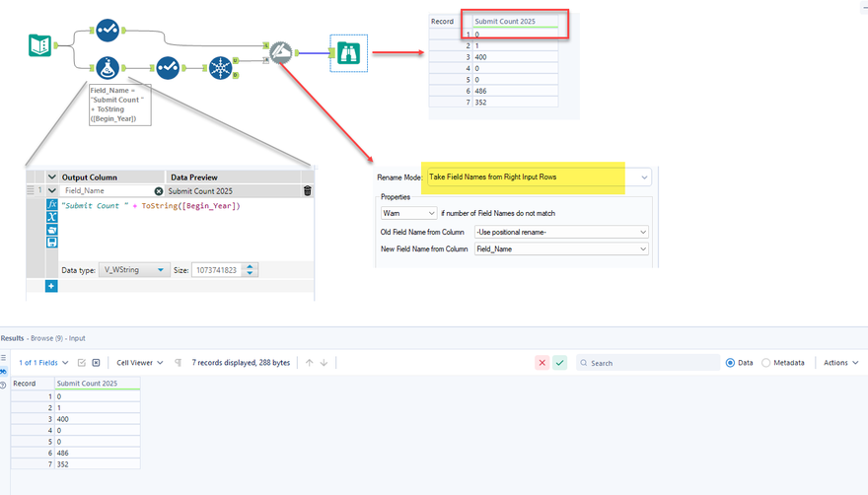868x495 pixels.
Task: Click the Formula tool annotation text box
Action: pos(120,105)
